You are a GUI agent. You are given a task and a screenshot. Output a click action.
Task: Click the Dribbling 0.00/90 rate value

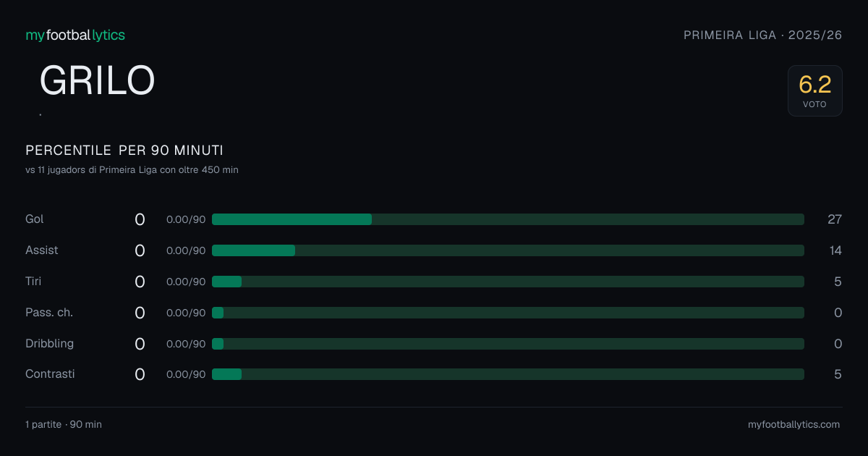[186, 344]
